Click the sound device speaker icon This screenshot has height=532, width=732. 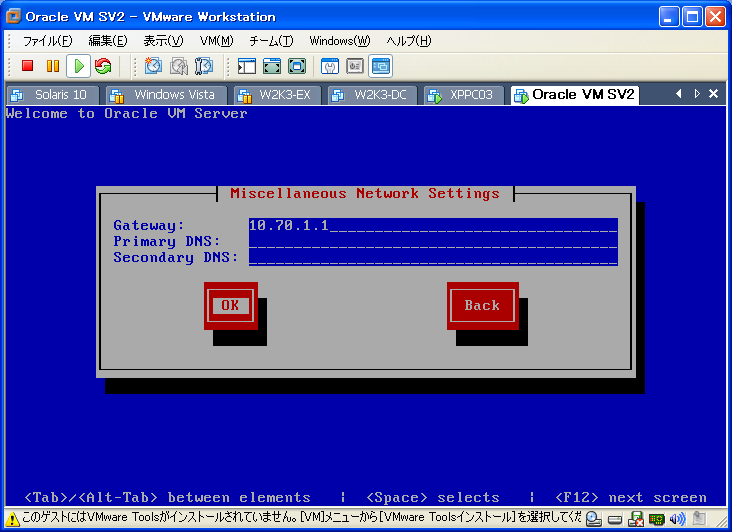[677, 518]
